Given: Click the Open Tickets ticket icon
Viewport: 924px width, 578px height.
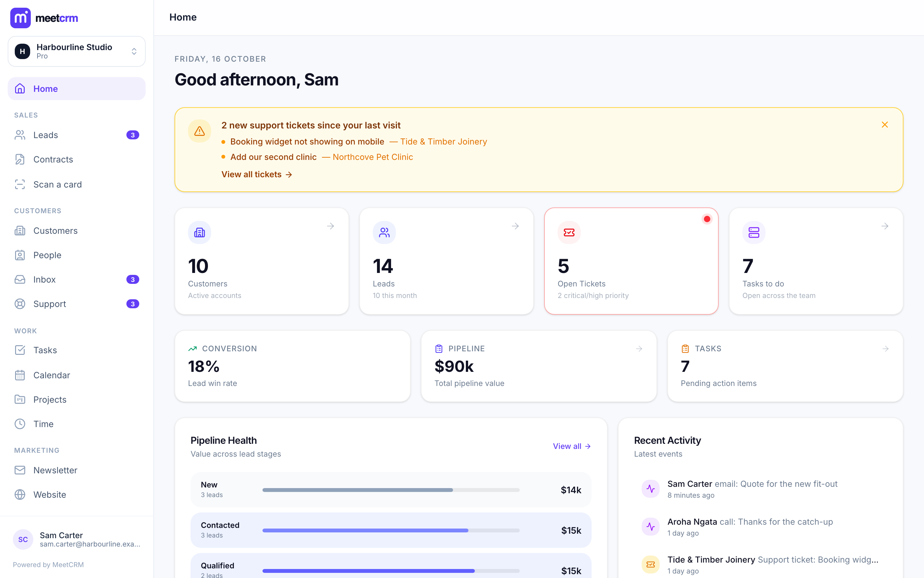Looking at the screenshot, I should coord(569,232).
